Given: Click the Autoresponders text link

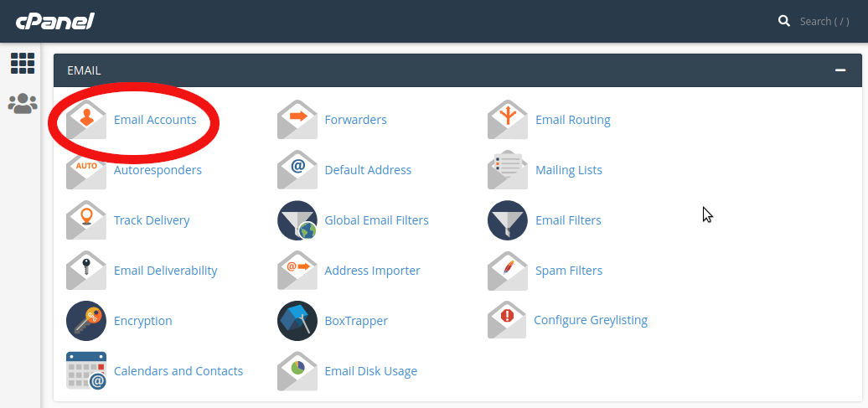Looking at the screenshot, I should (158, 170).
